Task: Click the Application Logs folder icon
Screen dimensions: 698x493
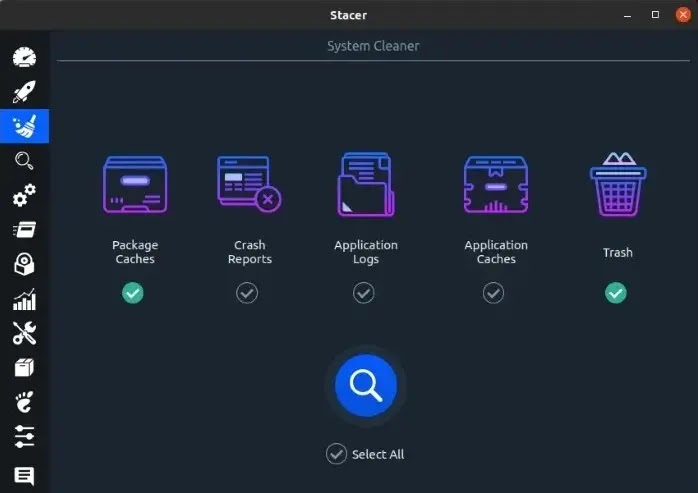Action: click(x=366, y=185)
